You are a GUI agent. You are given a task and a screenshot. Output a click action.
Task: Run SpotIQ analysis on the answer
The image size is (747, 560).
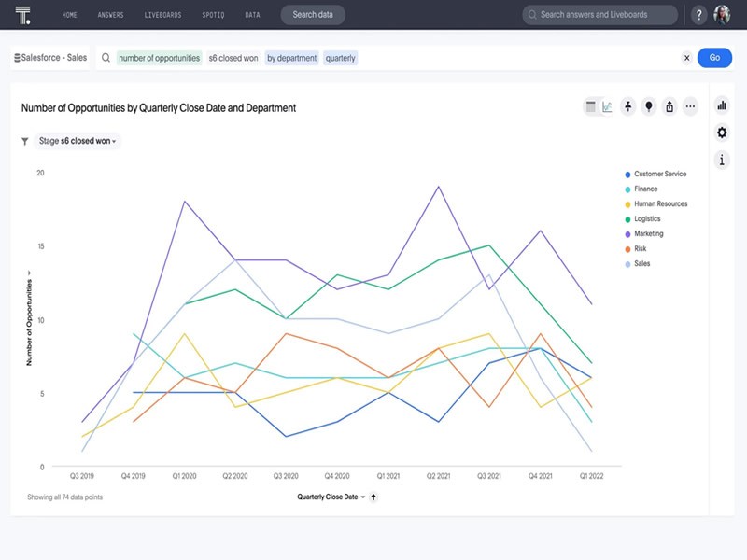coord(649,105)
